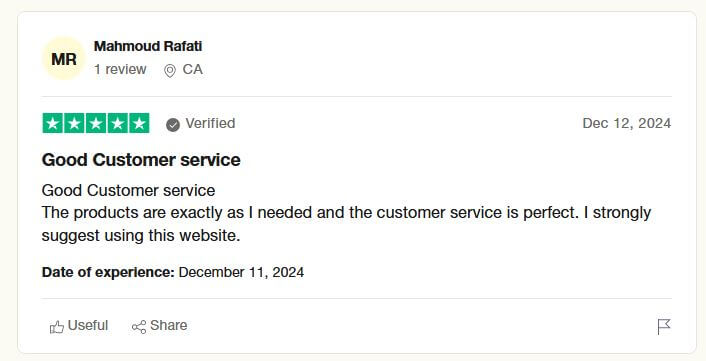
Task: Click the MR avatar circle
Action: pyautogui.click(x=63, y=59)
